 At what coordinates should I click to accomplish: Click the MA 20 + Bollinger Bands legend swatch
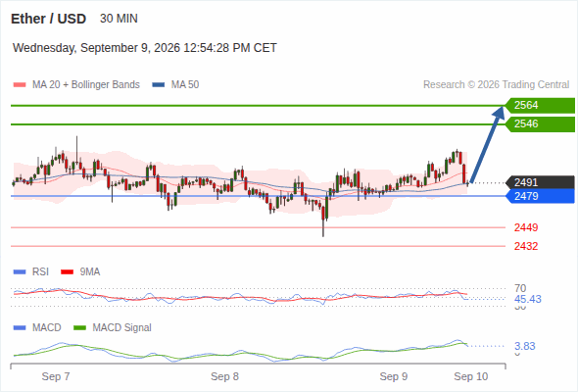(20, 85)
